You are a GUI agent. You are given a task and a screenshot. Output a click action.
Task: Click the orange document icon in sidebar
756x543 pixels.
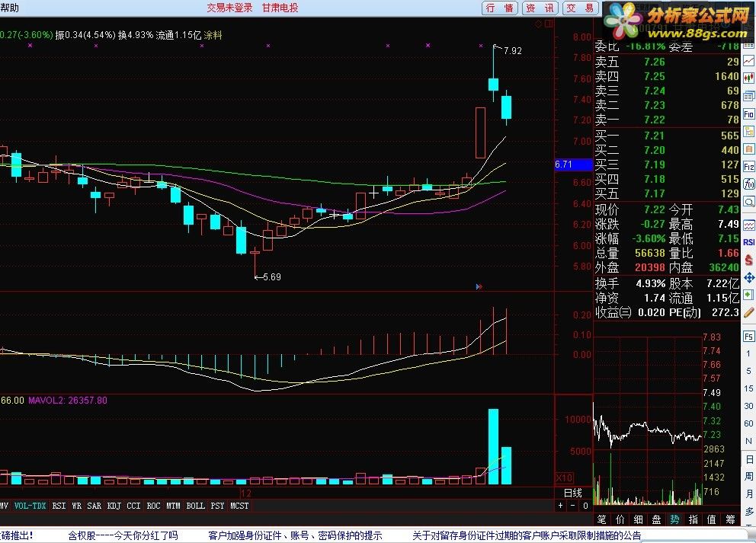tap(749, 149)
